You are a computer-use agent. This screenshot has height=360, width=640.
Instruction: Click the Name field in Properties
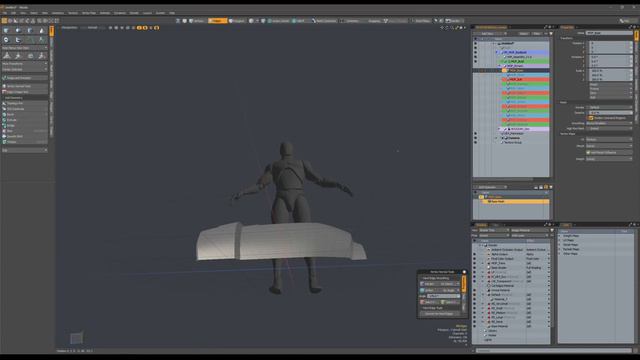(609, 33)
